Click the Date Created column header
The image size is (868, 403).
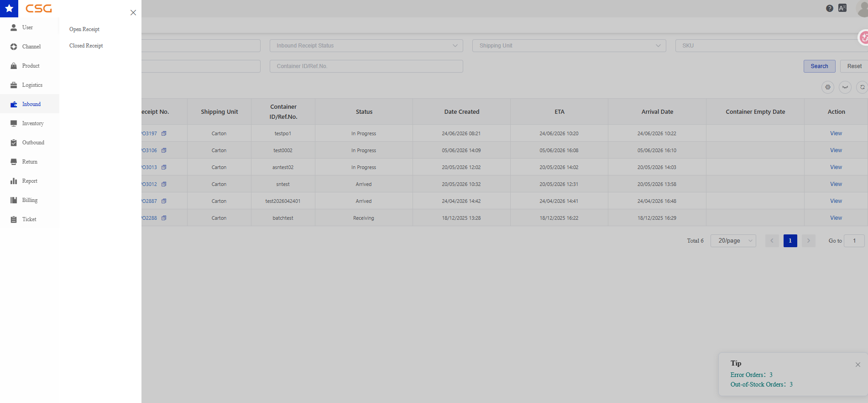tap(462, 112)
